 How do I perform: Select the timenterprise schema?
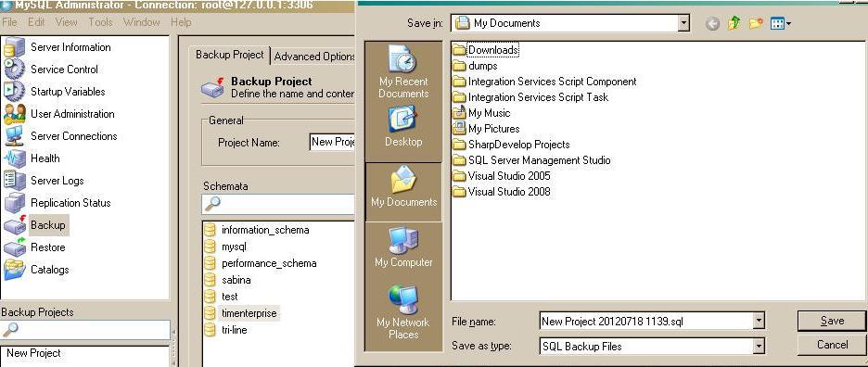(x=249, y=313)
